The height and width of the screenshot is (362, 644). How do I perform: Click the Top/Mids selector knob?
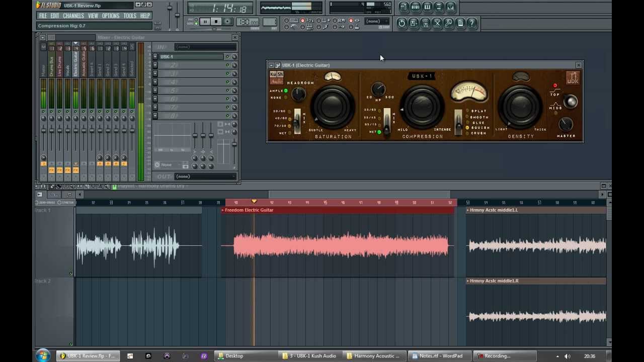[x=570, y=101]
